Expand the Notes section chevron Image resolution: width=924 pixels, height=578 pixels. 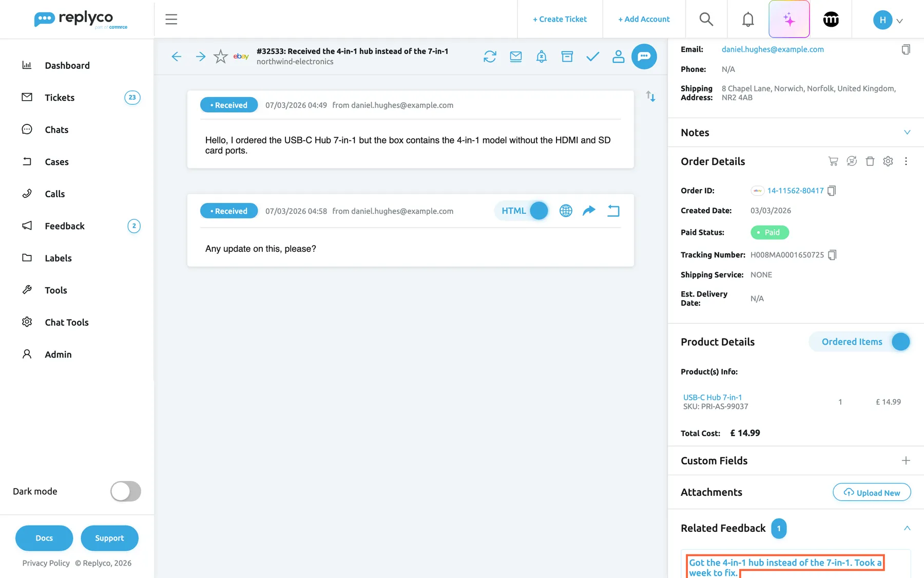click(907, 133)
